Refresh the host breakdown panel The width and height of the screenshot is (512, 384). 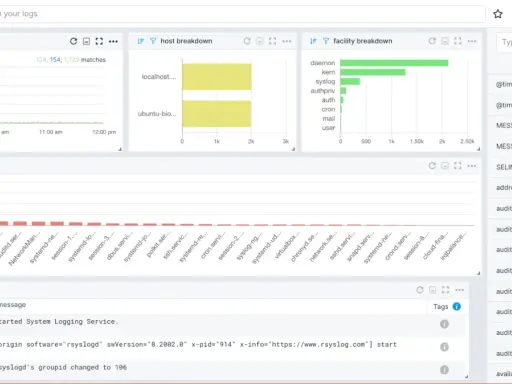[x=247, y=41]
